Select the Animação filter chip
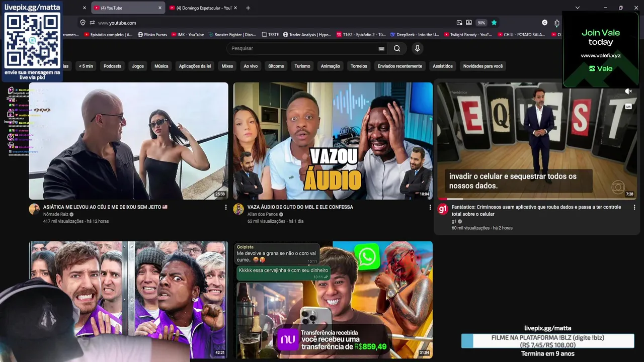 (331, 66)
